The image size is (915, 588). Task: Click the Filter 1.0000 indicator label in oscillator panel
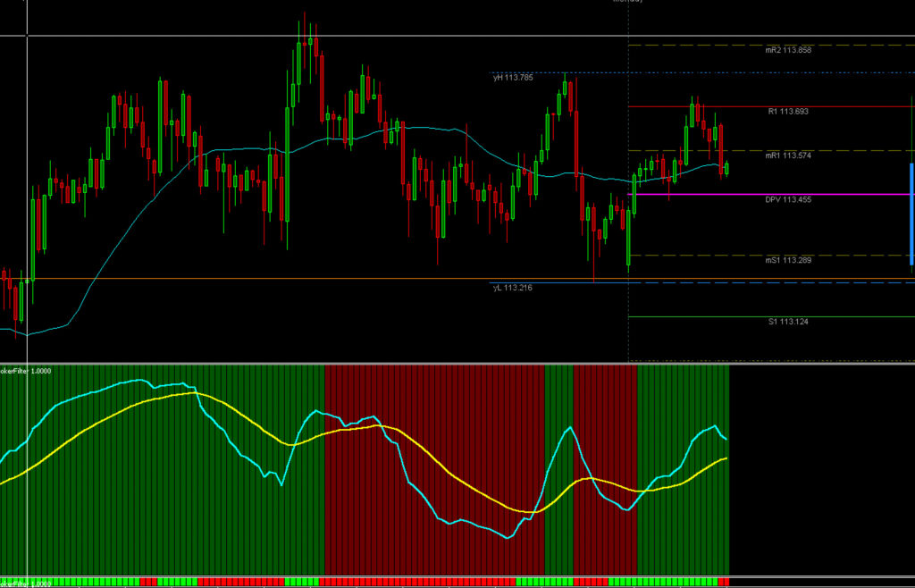(25, 371)
